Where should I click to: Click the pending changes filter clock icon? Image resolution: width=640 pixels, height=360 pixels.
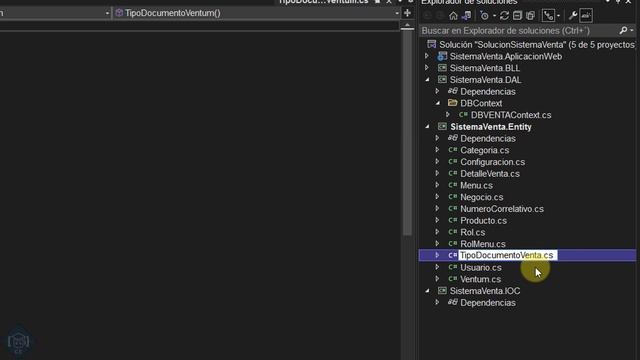click(484, 16)
